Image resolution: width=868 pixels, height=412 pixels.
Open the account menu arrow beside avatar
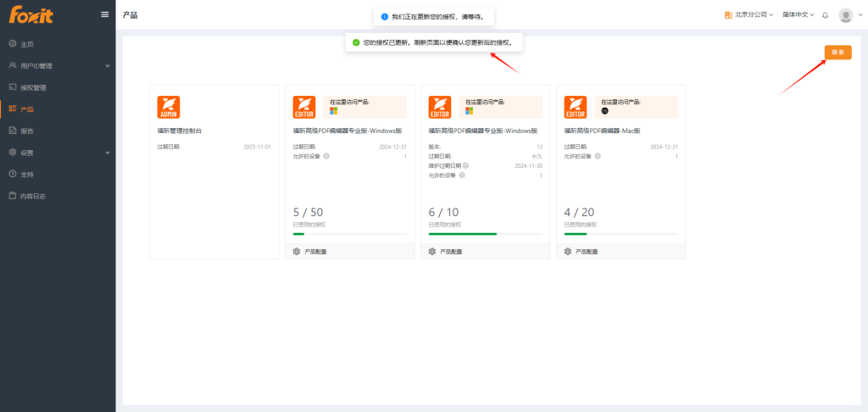click(860, 15)
